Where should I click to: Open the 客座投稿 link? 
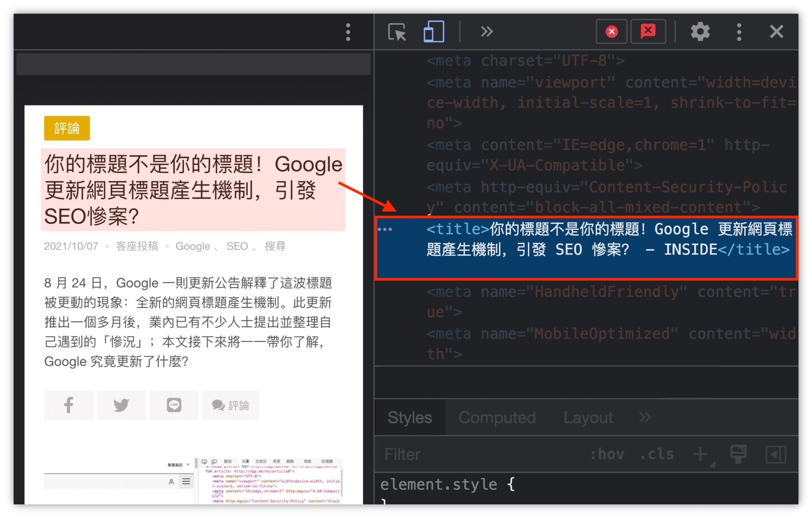pos(137,246)
